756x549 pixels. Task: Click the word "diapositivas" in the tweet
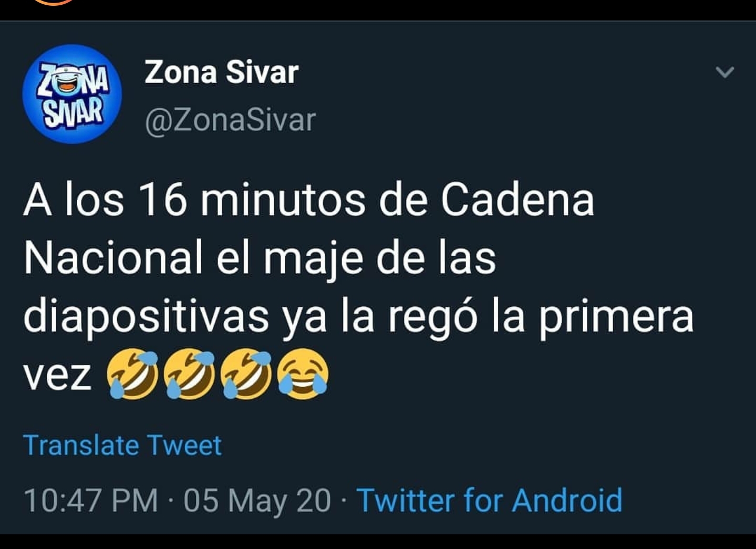[x=146, y=316]
